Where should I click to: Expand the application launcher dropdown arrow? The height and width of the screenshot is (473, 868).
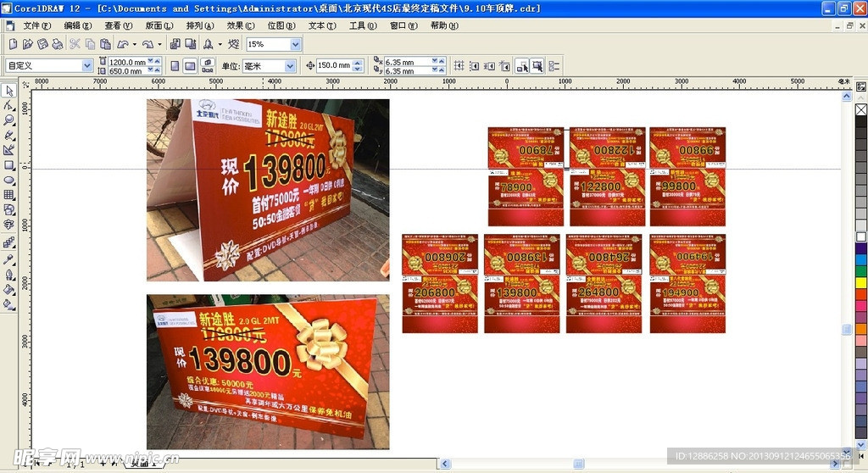point(220,44)
